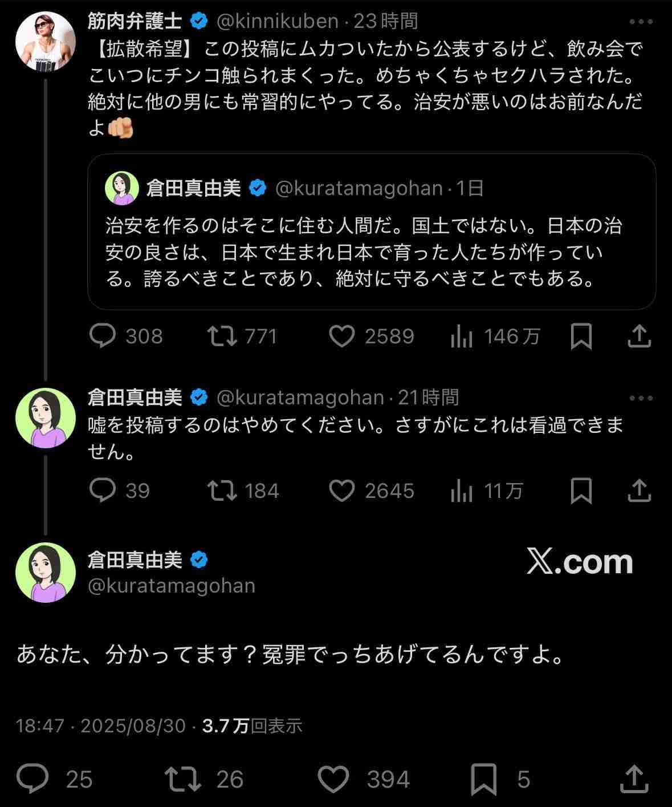View analytics showing 146万 views
672x807 pixels.
[x=462, y=336]
